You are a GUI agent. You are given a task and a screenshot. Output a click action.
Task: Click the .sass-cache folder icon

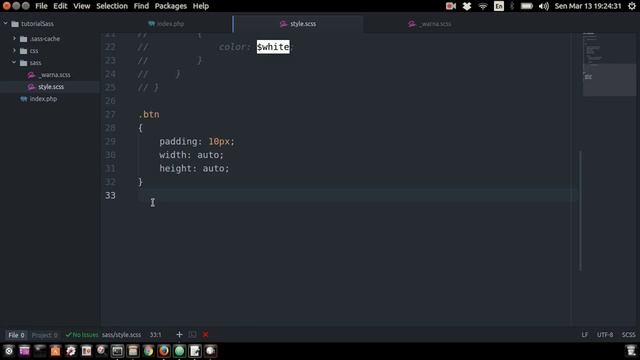pyautogui.click(x=24, y=39)
